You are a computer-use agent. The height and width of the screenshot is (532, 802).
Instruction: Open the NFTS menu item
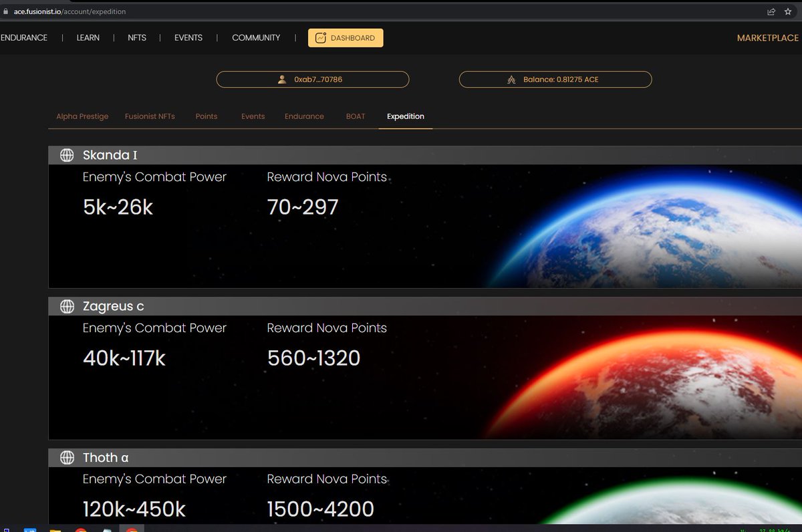tap(137, 38)
